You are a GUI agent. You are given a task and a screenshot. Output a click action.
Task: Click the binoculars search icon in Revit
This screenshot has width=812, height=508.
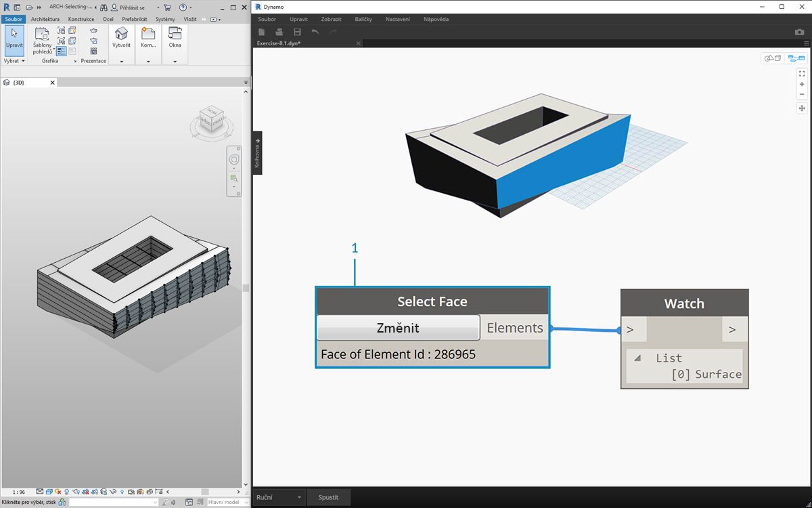104,7
